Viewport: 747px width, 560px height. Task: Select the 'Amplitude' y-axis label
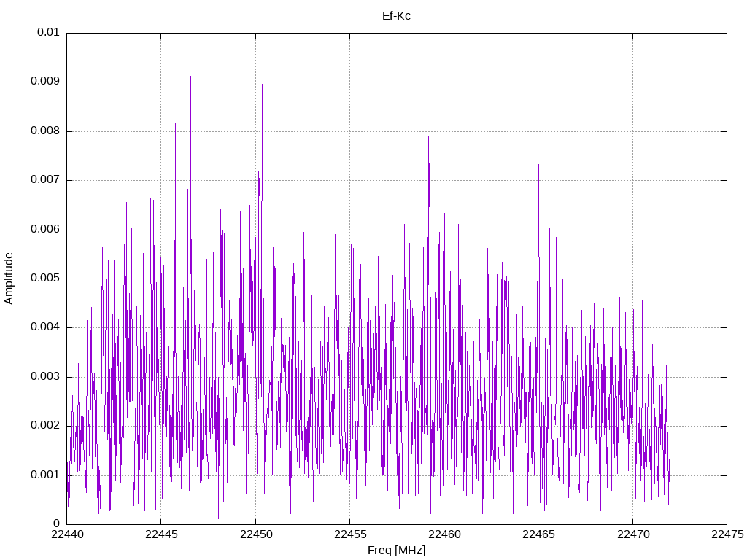click(x=9, y=279)
